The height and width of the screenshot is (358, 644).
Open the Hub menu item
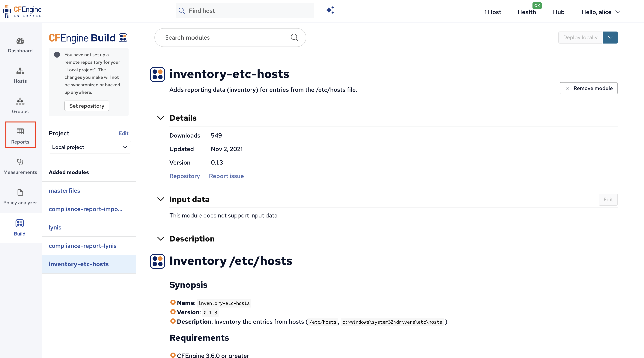[x=559, y=12]
